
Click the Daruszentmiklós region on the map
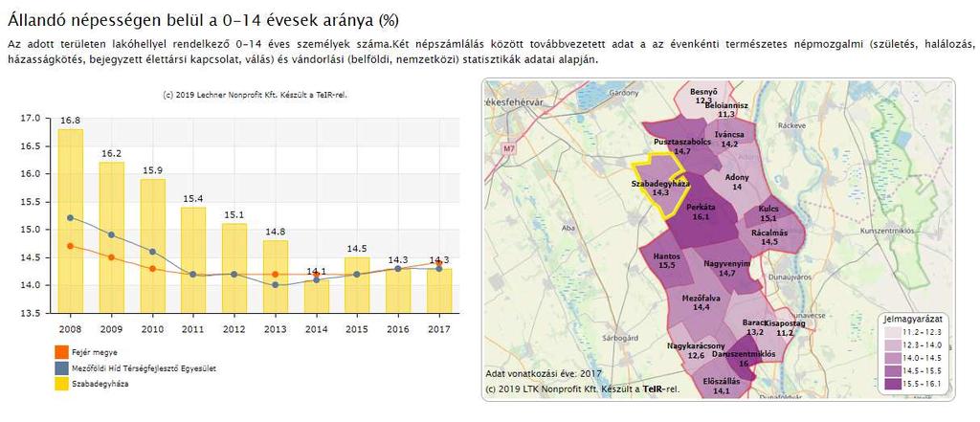coord(741,358)
